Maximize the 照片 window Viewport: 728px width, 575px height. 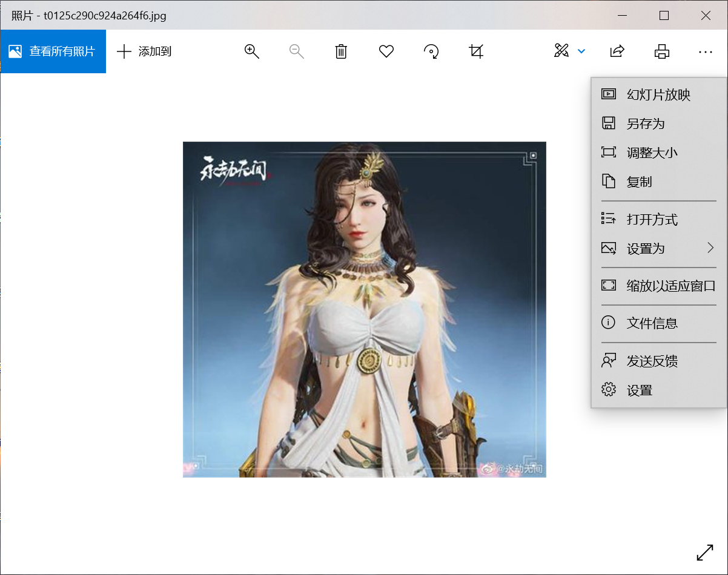pyautogui.click(x=664, y=16)
